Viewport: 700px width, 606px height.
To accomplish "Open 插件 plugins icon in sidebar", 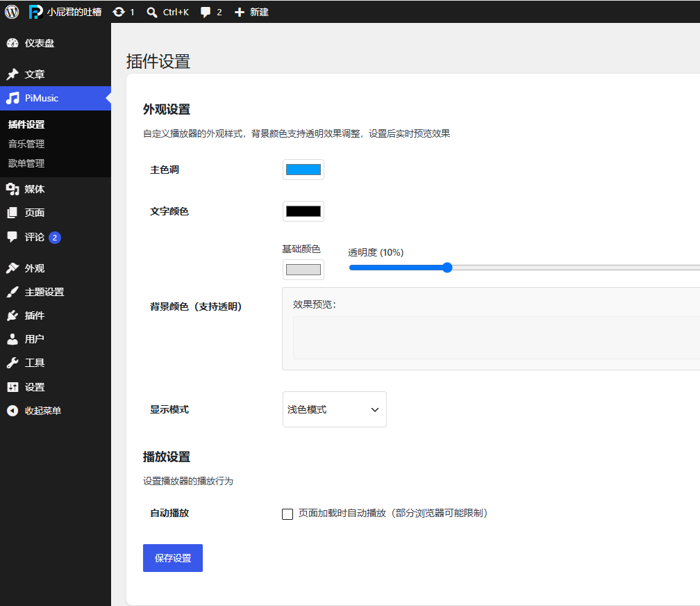I will (12, 316).
